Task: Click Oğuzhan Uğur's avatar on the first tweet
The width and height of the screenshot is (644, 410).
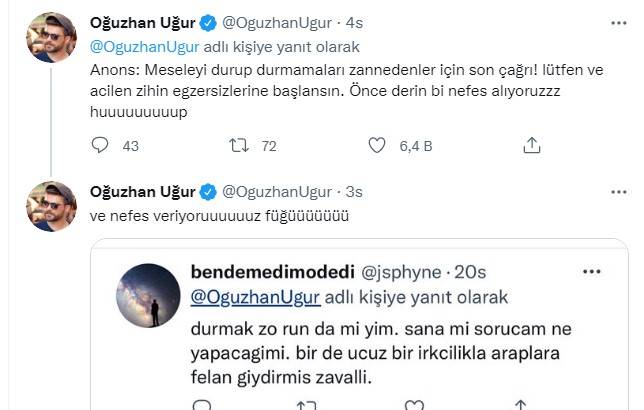Action: click(x=51, y=39)
